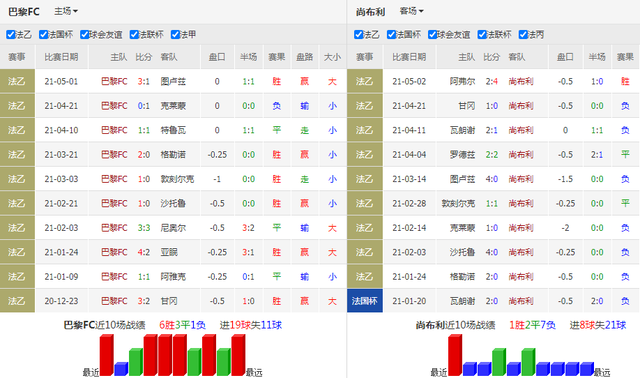Click the 4:2 score versus 亚眠
The height and width of the screenshot is (378, 640).
click(144, 252)
